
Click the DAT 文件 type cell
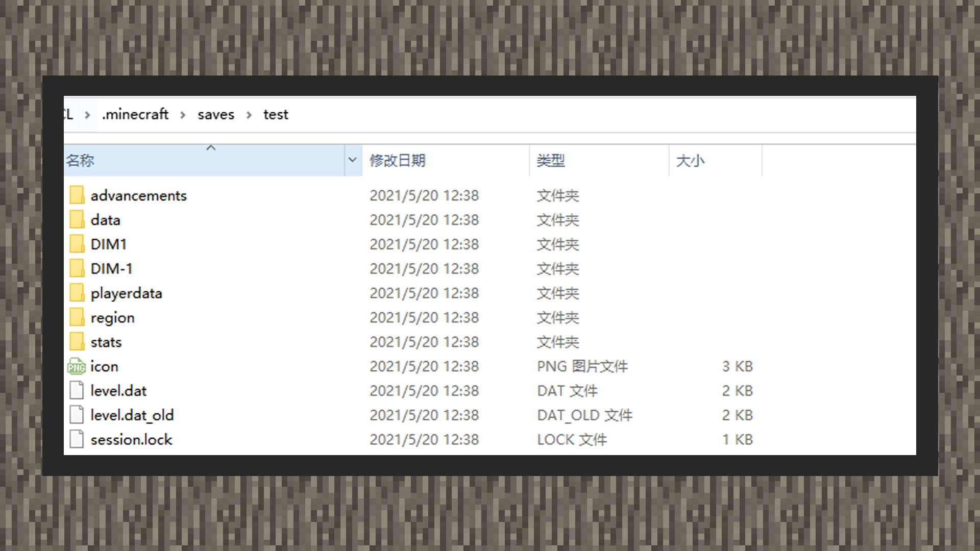(x=567, y=391)
